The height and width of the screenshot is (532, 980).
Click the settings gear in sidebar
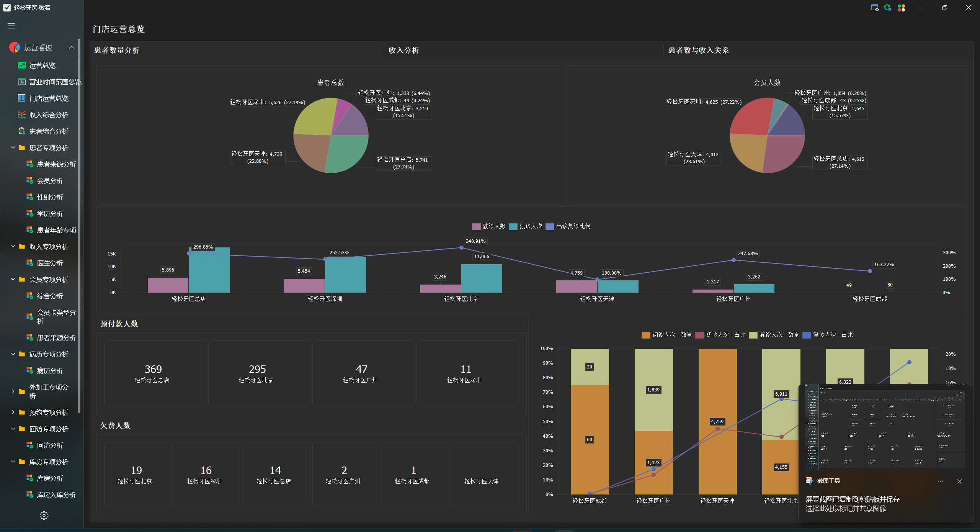pyautogui.click(x=44, y=516)
